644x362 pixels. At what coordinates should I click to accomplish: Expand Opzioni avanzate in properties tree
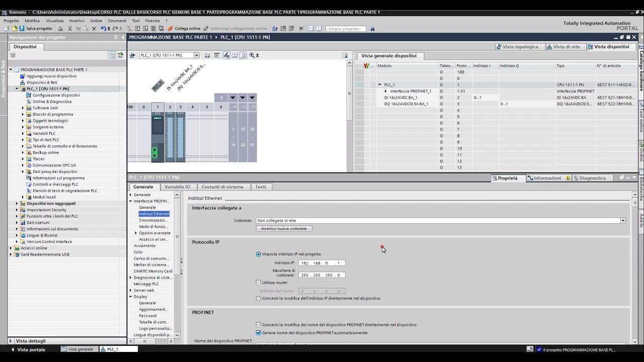136,233
